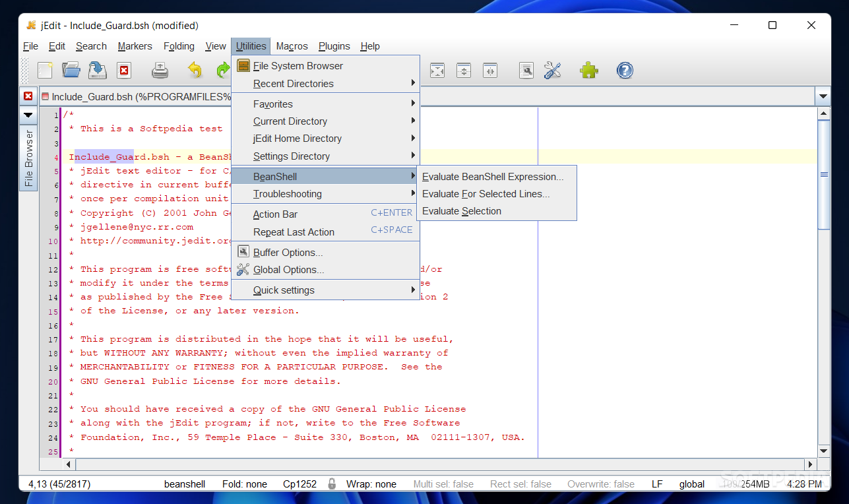Open File System Browser from Utilities menu
The width and height of the screenshot is (849, 504).
coord(325,66)
